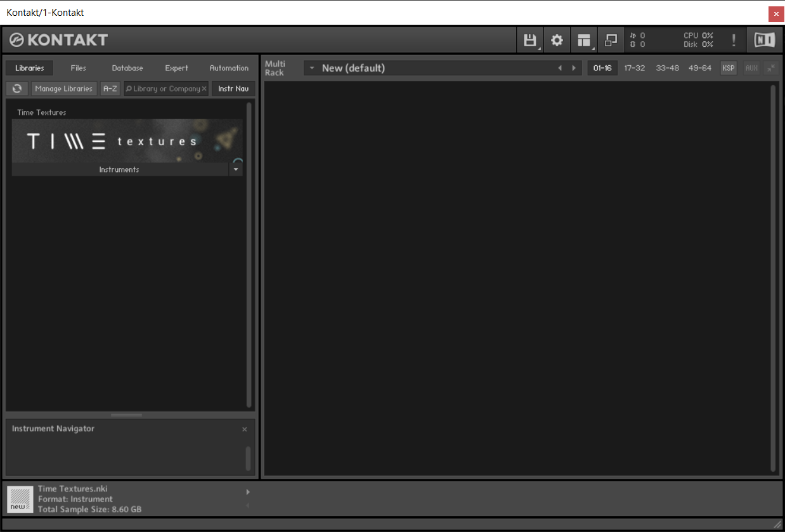Open the Expert tab

coord(177,68)
